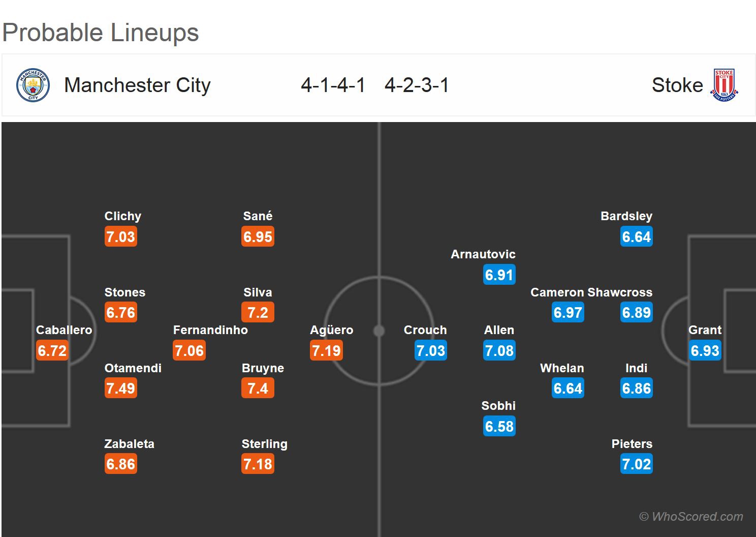The height and width of the screenshot is (537, 756).
Task: Click the Fernandinho player name
Action: coord(210,330)
